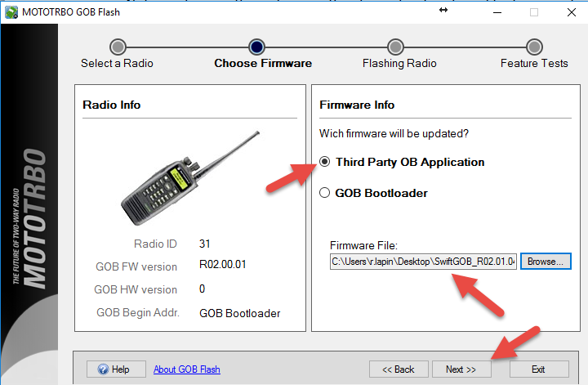Screen dimensions: 588x385
Task: Click the Firmware Info heading
Action: coord(357,105)
